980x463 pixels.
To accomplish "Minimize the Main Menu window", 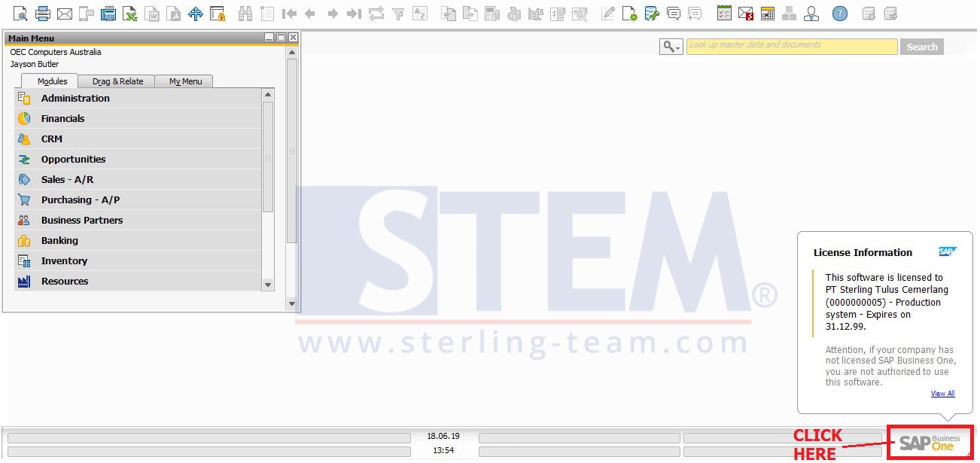I will point(269,38).
